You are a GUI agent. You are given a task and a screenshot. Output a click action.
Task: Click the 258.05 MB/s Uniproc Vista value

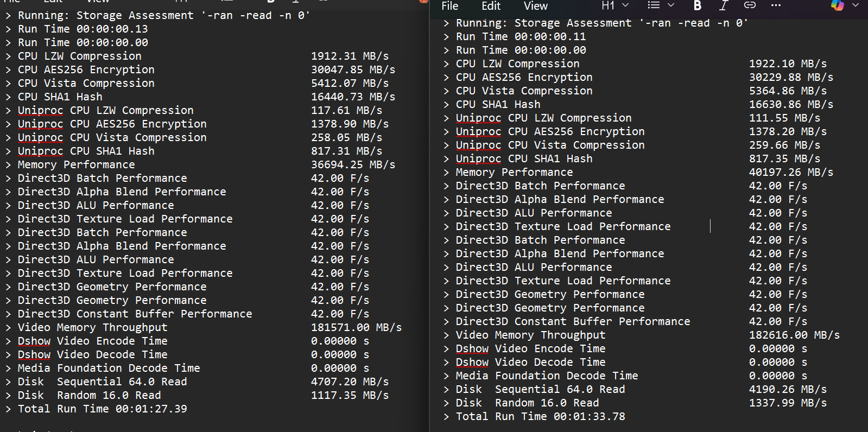point(346,137)
